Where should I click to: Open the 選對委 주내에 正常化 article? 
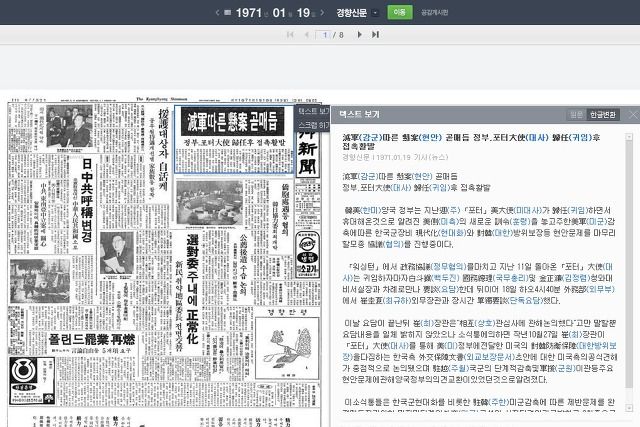click(x=192, y=289)
